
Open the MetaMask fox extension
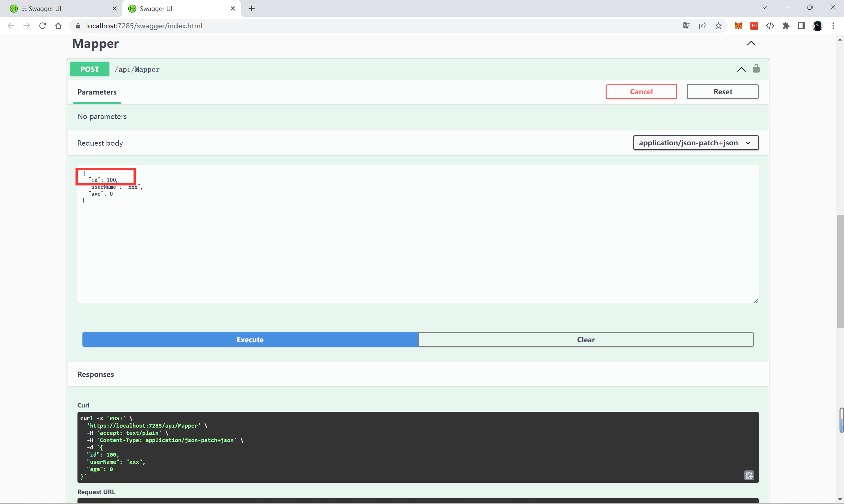[x=738, y=26]
